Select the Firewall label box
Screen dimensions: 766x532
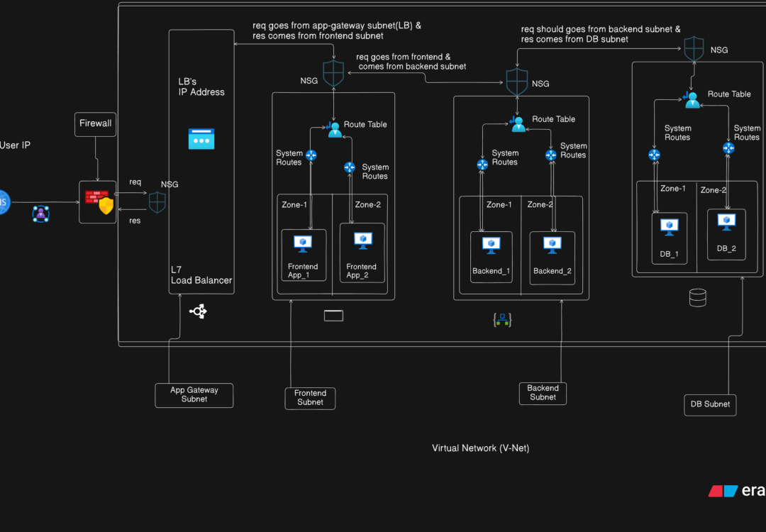click(95, 124)
